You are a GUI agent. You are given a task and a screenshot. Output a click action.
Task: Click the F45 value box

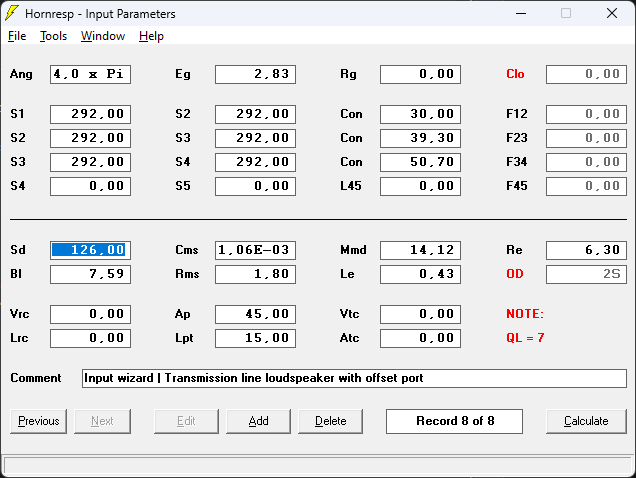pos(587,186)
